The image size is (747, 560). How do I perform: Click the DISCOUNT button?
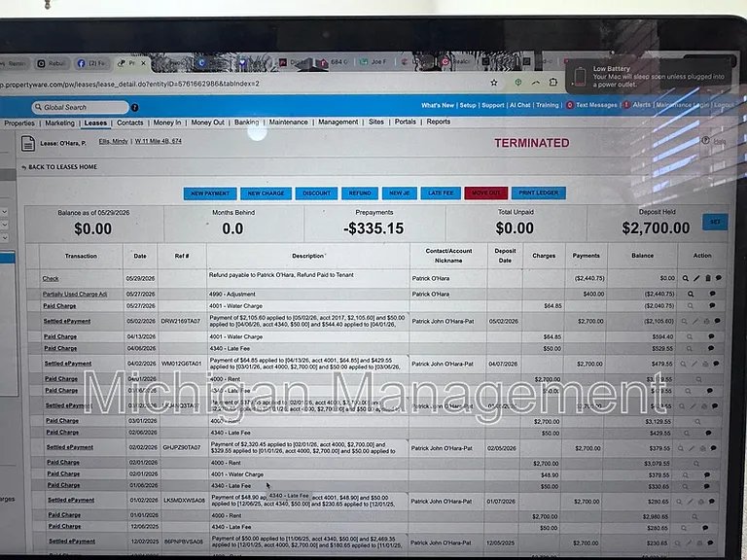pyautogui.click(x=316, y=193)
